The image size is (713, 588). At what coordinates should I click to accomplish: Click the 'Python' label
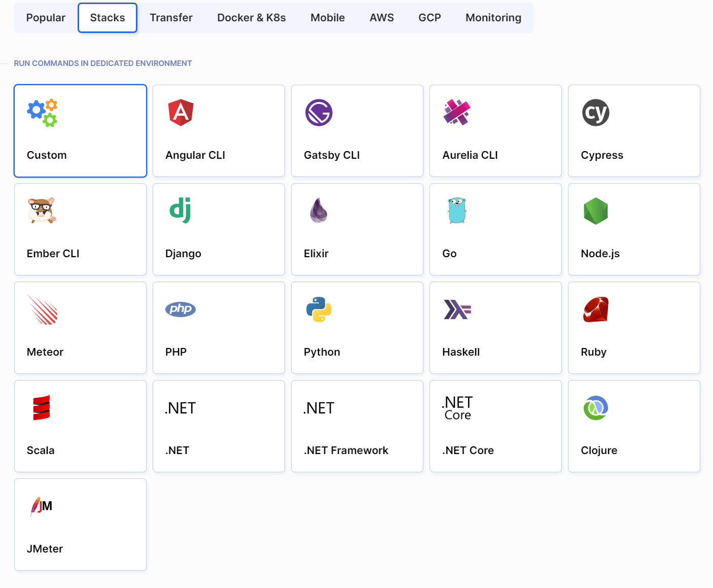pos(322,352)
